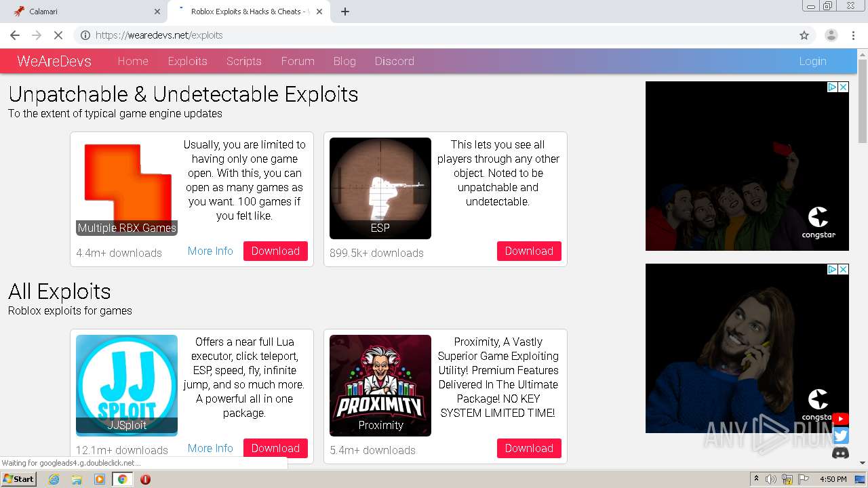Open the red Opera taskbar icon
The height and width of the screenshot is (488, 868).
pyautogui.click(x=145, y=479)
